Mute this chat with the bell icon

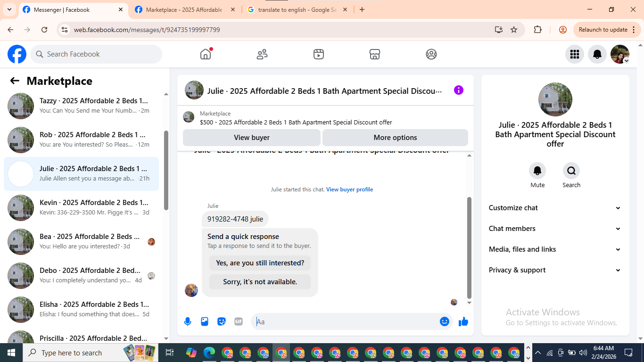(537, 171)
